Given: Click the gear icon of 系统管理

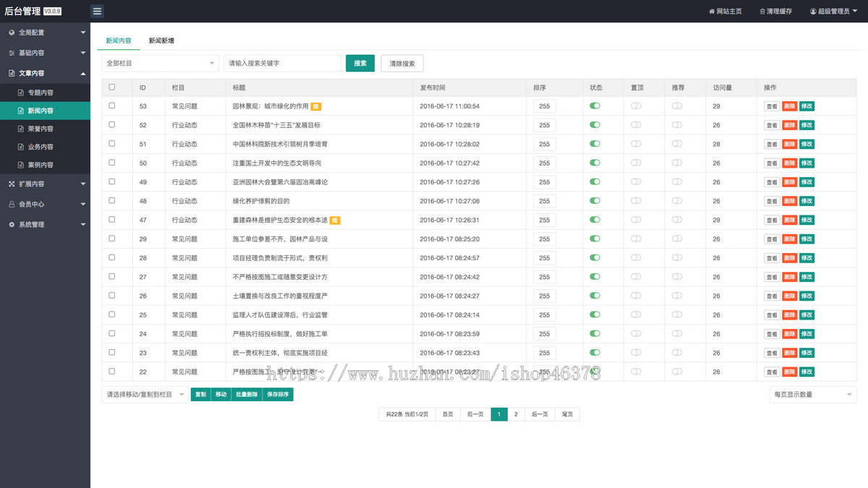Looking at the screenshot, I should pyautogui.click(x=12, y=224).
